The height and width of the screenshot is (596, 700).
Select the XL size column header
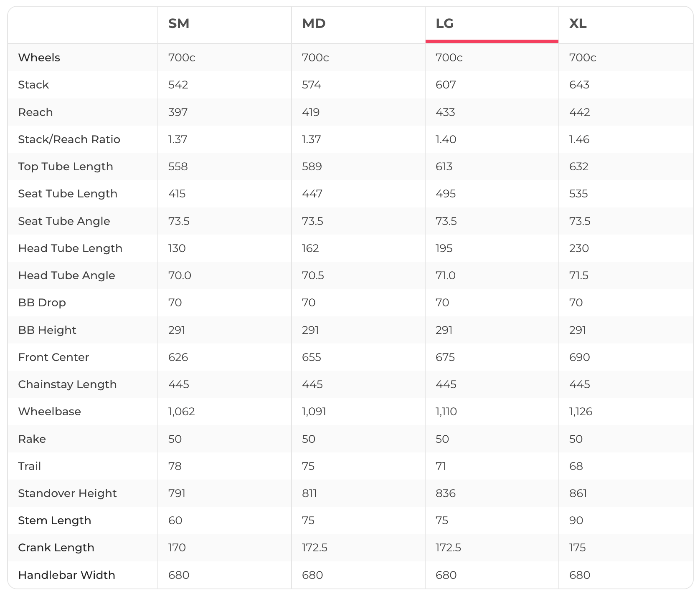(578, 23)
